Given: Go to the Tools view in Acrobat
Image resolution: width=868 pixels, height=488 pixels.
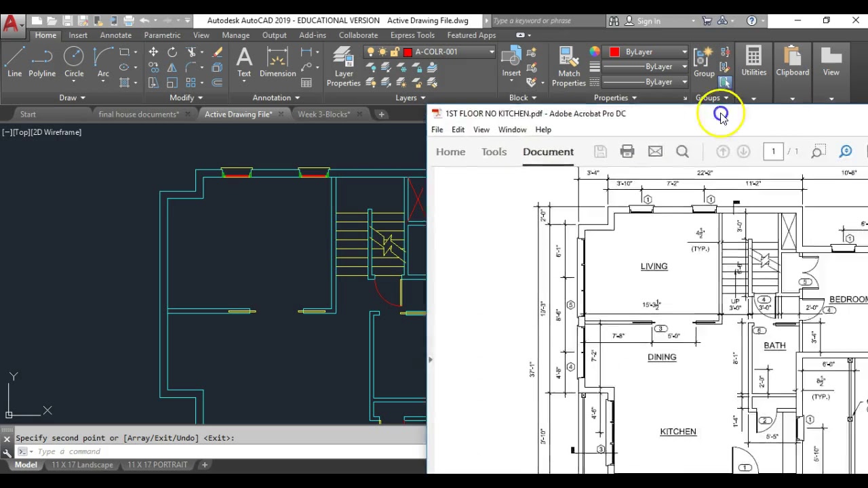Looking at the screenshot, I should pyautogui.click(x=494, y=152).
